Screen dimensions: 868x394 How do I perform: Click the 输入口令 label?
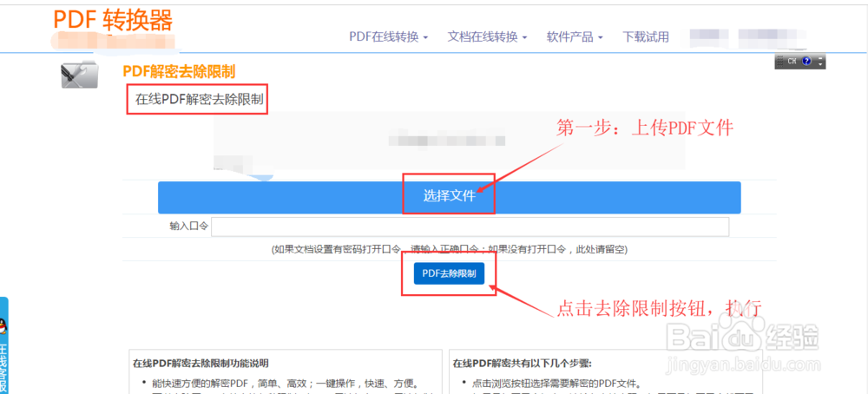188,227
